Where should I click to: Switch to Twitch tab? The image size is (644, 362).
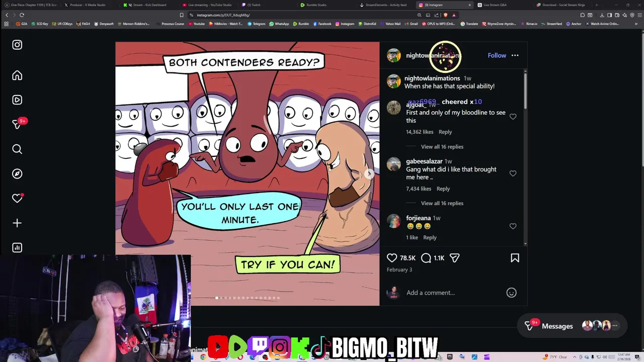[x=267, y=5]
